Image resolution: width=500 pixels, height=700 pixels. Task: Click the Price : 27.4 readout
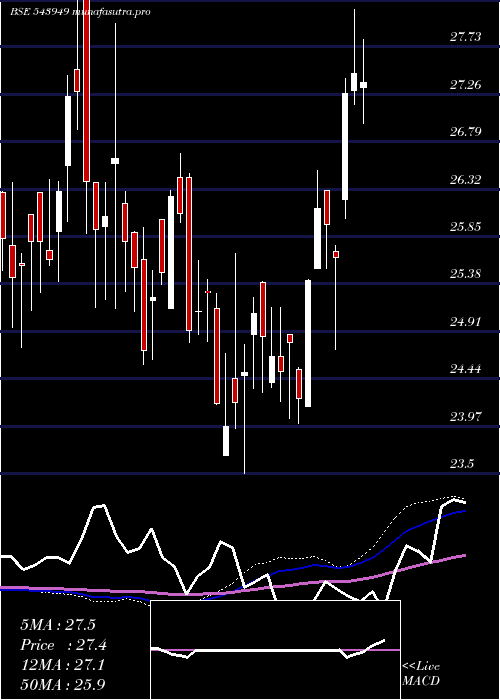pyautogui.click(x=63, y=645)
